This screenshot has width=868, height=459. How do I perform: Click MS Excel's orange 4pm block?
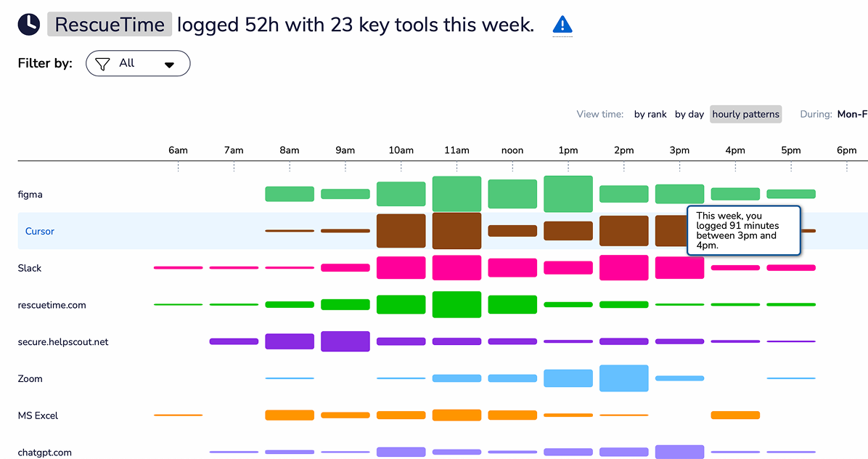pos(735,415)
